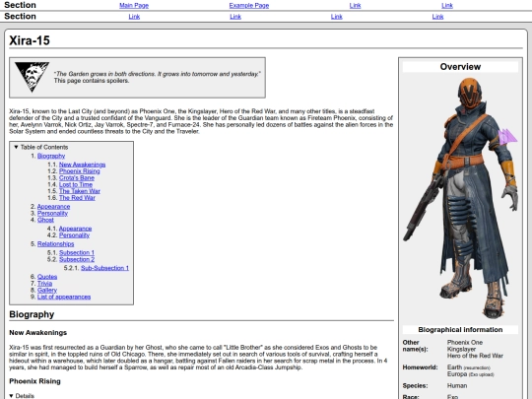Click the 'Kingslayer' other name value
Viewport: 532px width, 399px height.
(x=461, y=349)
